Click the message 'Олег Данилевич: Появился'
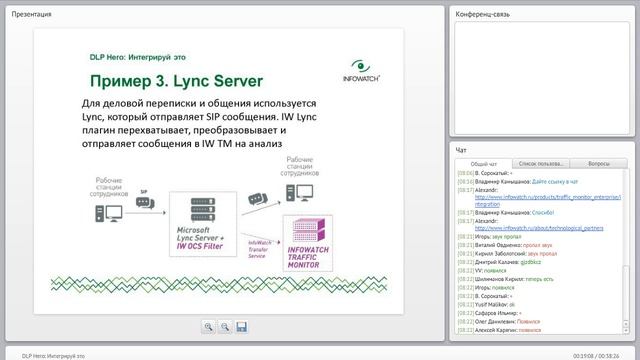 [x=499, y=322]
